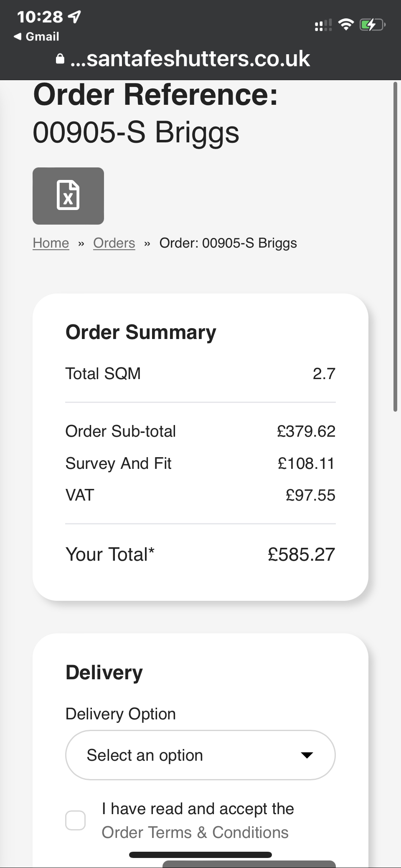Screen dimensions: 401x868
Task: Tap the home indicator bar at the bottom
Action: click(x=200, y=855)
